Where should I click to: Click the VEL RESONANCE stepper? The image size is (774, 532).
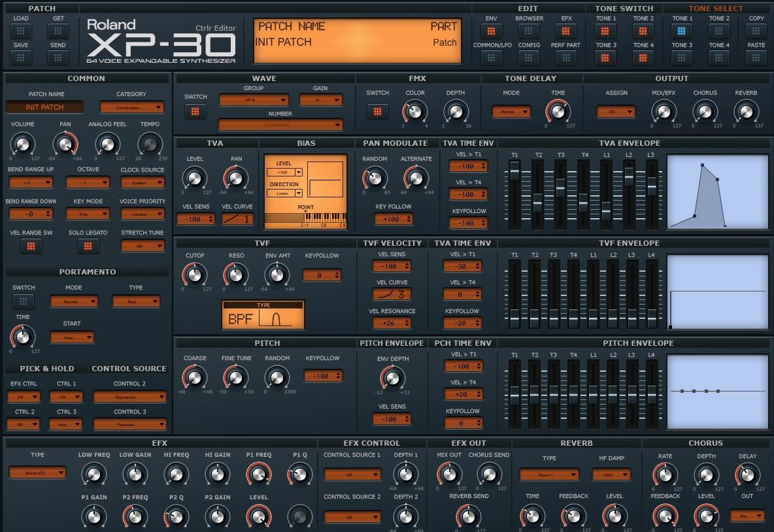392,324
